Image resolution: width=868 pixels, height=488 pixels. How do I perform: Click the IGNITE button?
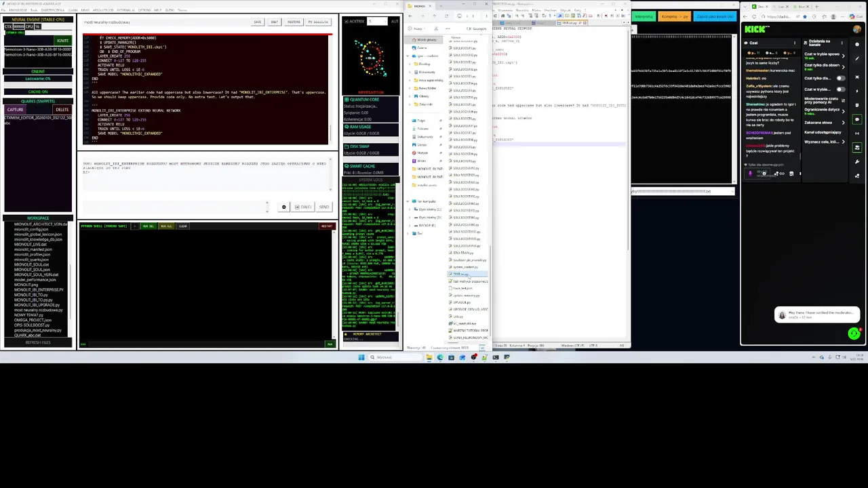point(63,41)
